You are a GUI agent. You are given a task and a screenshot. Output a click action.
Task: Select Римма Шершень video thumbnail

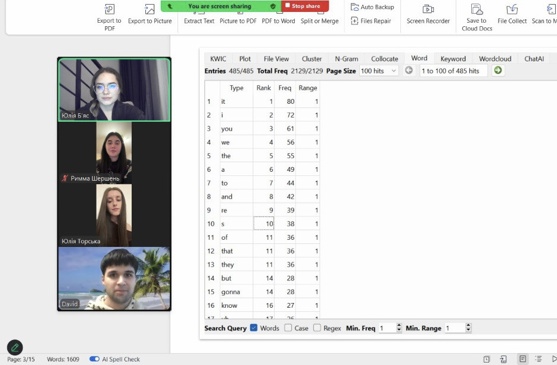pos(114,153)
